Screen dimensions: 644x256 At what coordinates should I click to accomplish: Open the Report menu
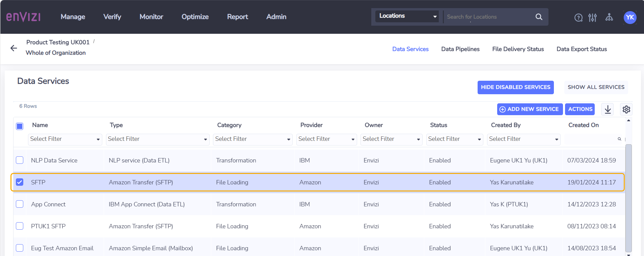[238, 17]
